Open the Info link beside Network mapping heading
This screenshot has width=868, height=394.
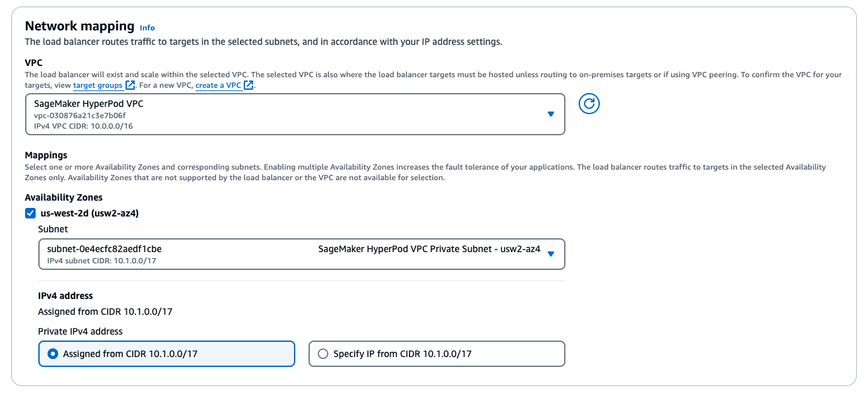coord(147,28)
